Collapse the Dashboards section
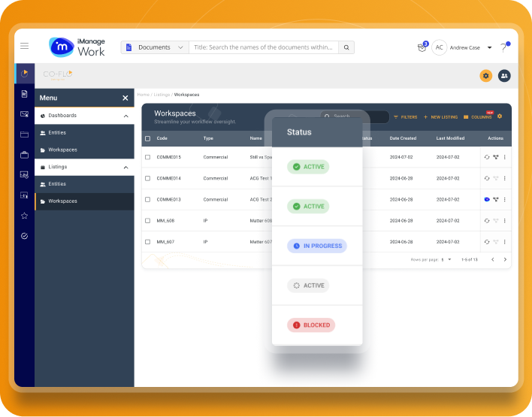The height and width of the screenshot is (417, 532). (125, 116)
